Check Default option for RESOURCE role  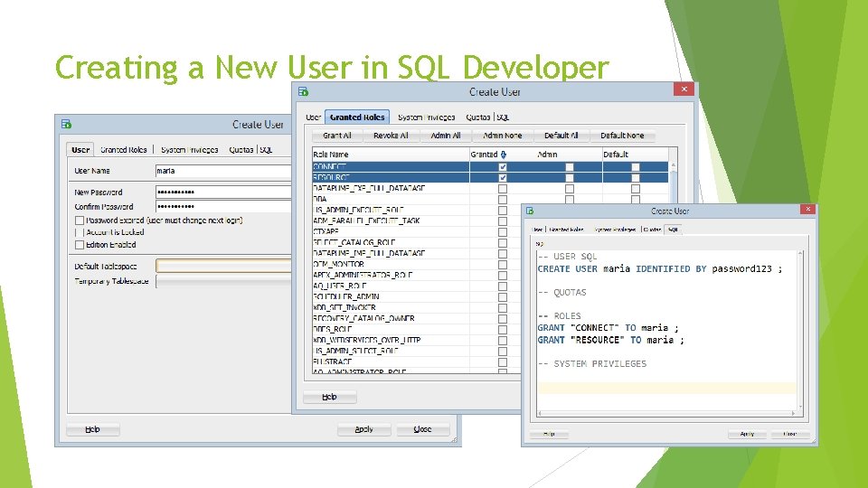click(635, 178)
